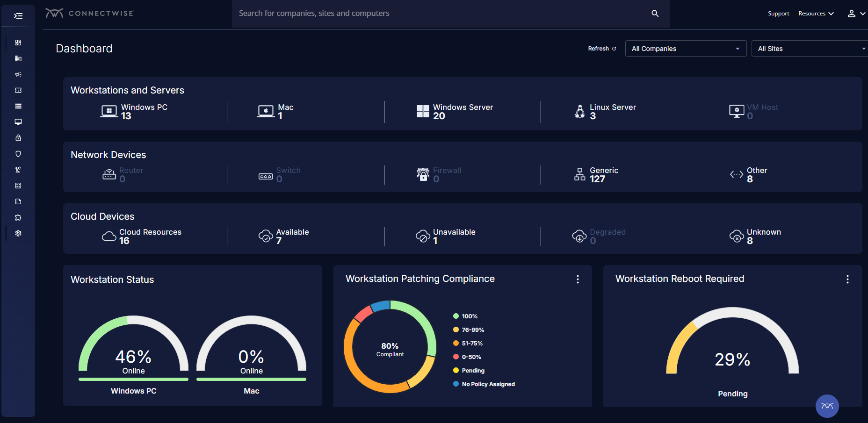Click the ConnectWise logo
This screenshot has height=423, width=868.
[x=89, y=13]
